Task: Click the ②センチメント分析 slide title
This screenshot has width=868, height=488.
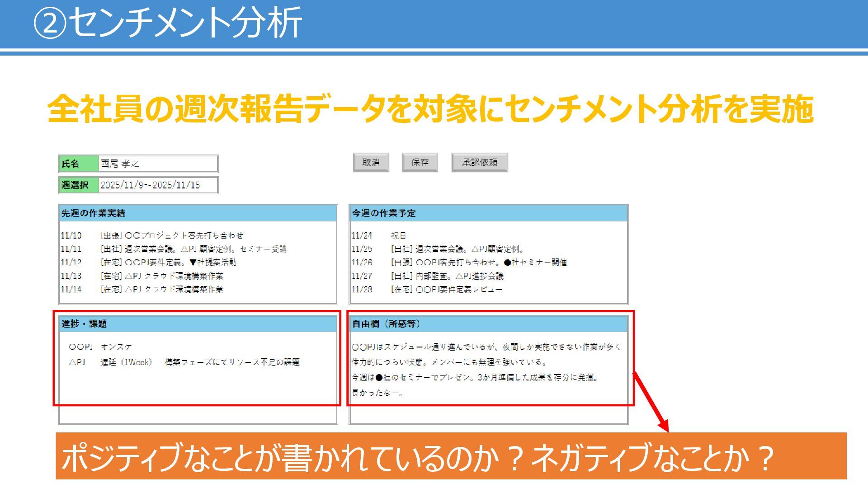Action: coord(167,23)
